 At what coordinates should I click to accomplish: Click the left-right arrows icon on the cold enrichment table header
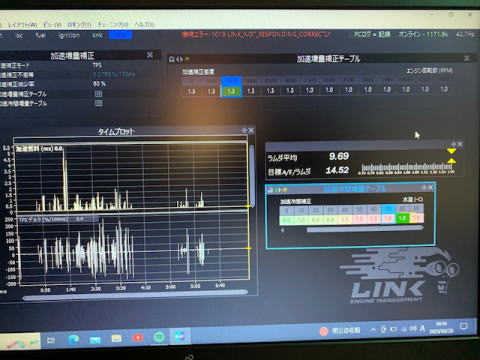[278, 190]
